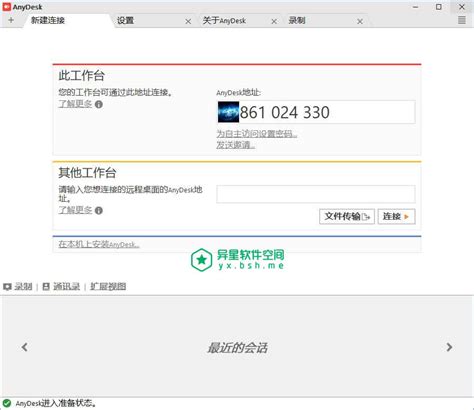Open the 录制 link at bottom
Screen dimensions: 474x410
point(23,286)
